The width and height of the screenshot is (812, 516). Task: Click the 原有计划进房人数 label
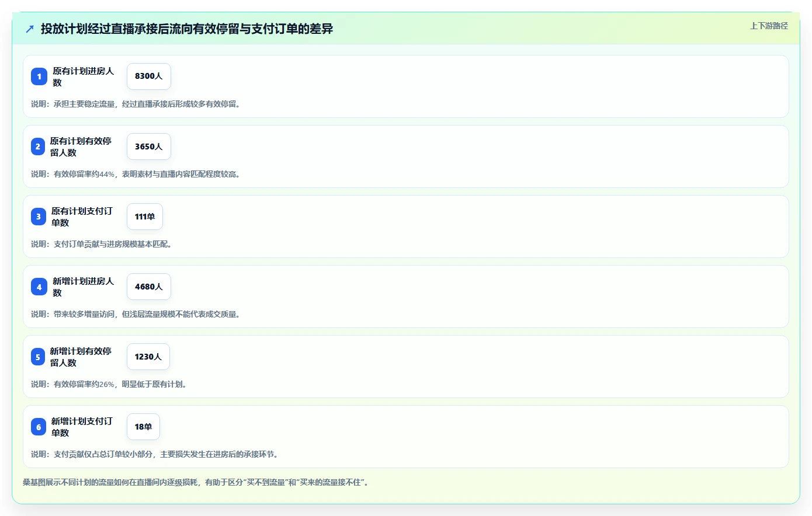click(84, 76)
